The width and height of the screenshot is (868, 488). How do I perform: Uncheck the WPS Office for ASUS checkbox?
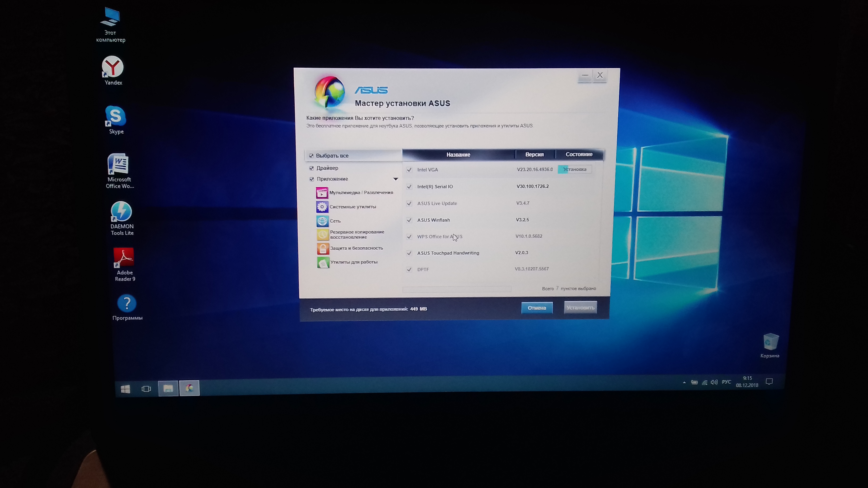point(409,237)
